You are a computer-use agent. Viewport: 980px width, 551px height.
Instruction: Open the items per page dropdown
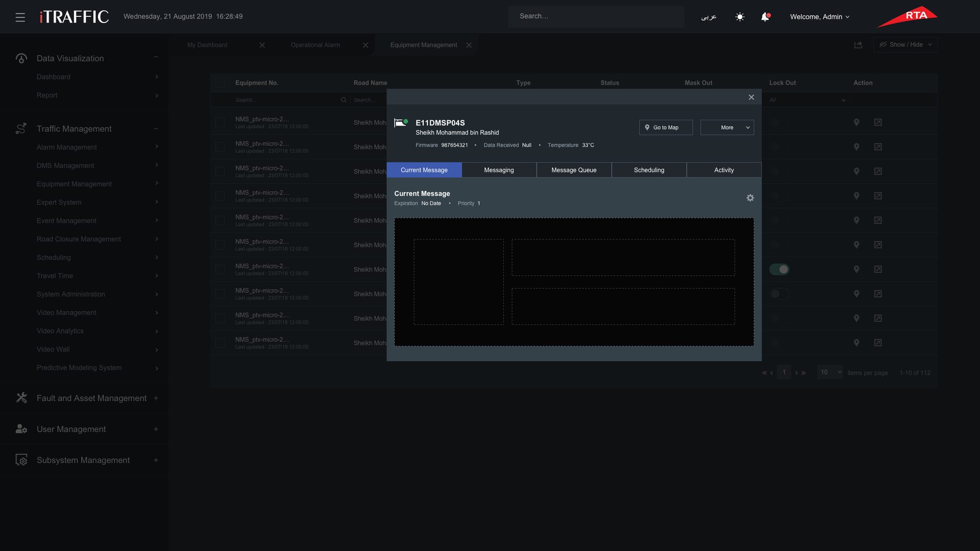[x=830, y=372]
